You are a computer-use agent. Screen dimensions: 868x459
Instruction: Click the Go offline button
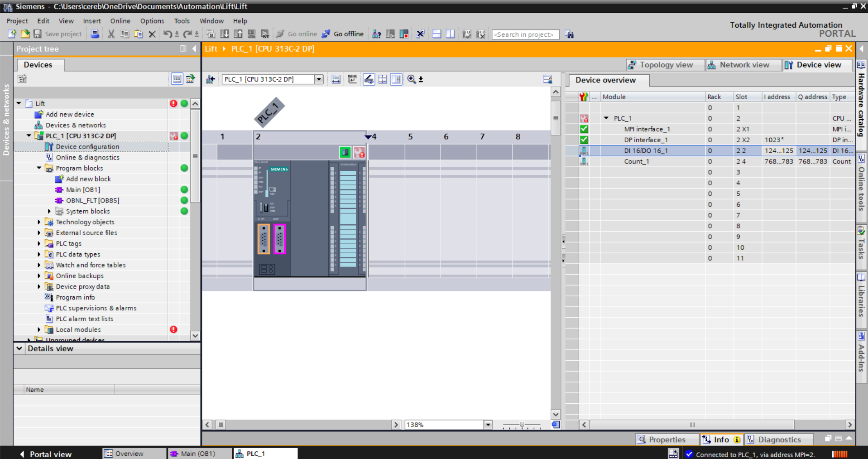click(x=343, y=34)
